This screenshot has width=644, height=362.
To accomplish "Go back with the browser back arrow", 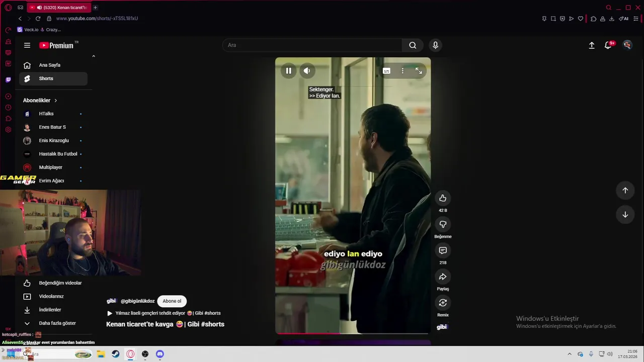I will (x=20, y=19).
